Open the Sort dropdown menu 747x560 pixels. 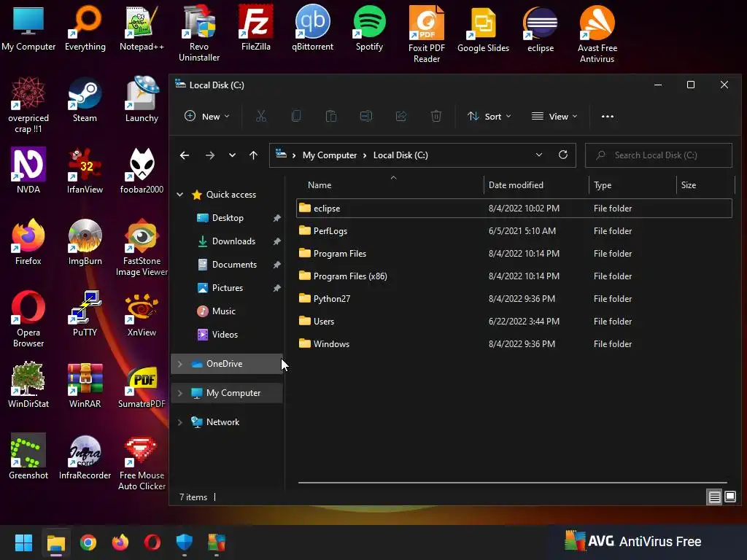click(x=489, y=116)
